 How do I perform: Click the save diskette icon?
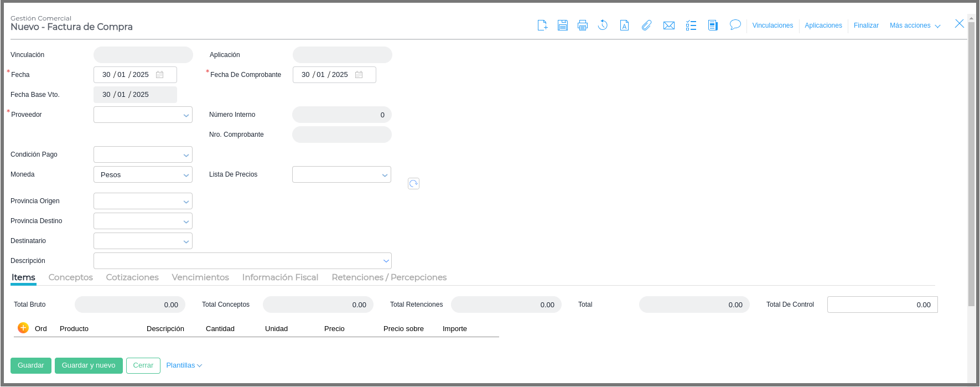(563, 25)
